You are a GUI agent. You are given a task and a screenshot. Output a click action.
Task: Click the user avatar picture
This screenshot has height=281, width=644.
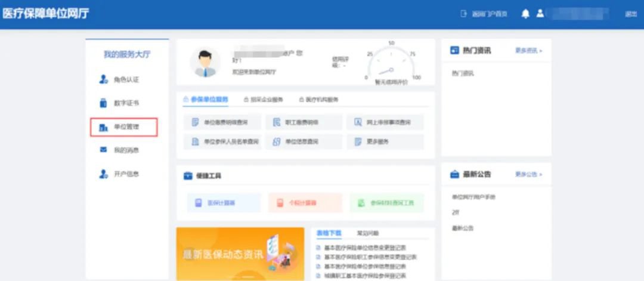tap(205, 63)
